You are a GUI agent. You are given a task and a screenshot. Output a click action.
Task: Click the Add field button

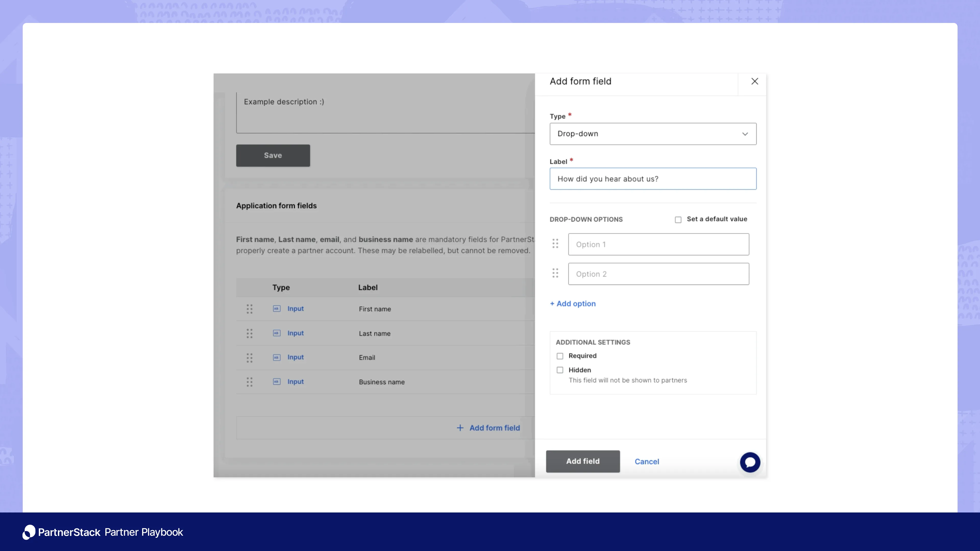click(582, 461)
